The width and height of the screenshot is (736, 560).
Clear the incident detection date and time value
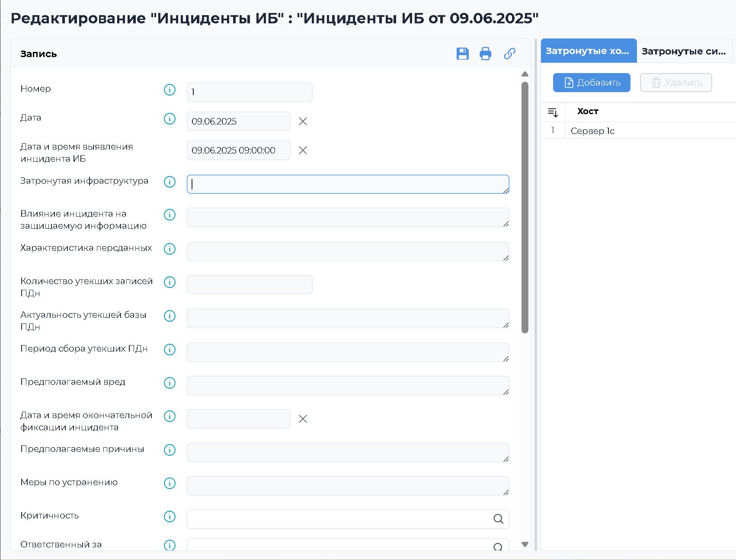point(303,150)
